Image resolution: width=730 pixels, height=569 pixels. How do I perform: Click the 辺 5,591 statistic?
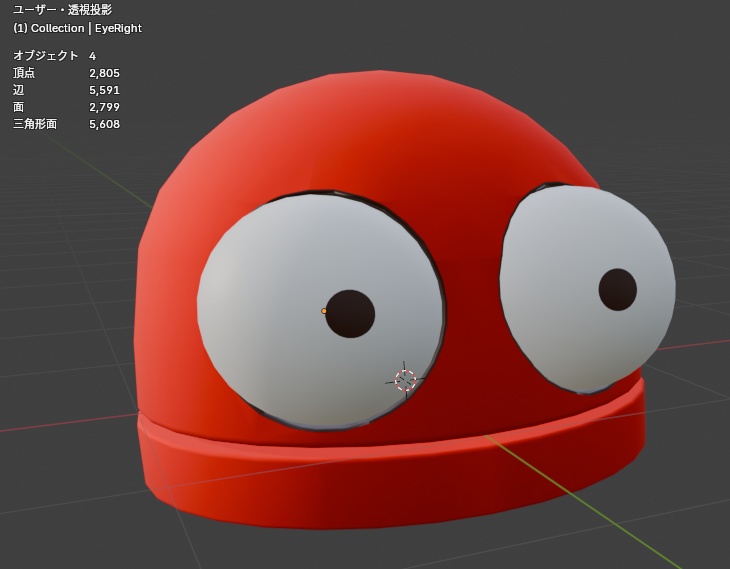(66, 90)
